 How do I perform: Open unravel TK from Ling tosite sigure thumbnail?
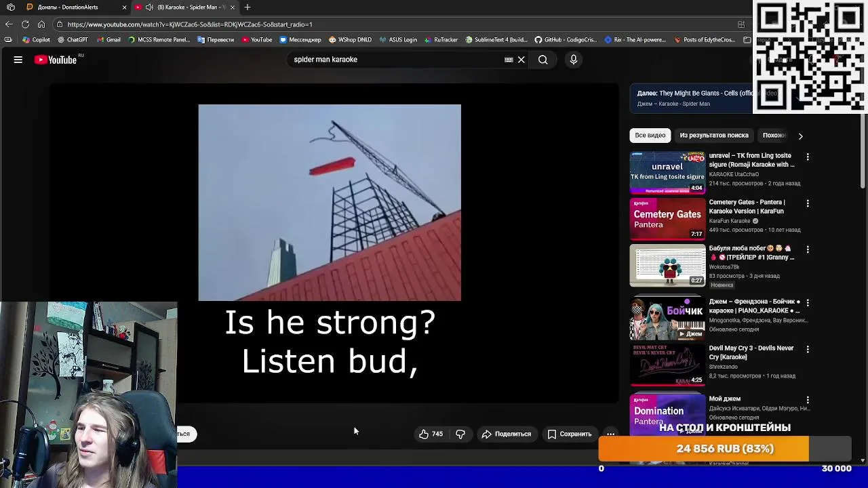pyautogui.click(x=667, y=173)
